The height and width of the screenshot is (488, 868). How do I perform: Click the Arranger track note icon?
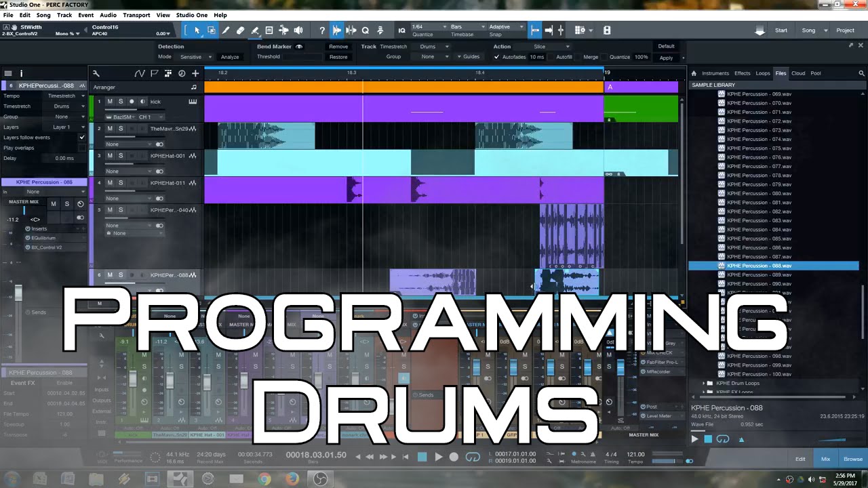point(194,87)
